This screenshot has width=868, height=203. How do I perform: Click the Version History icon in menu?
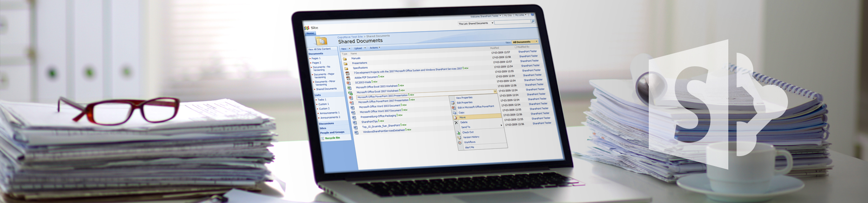[x=459, y=138]
